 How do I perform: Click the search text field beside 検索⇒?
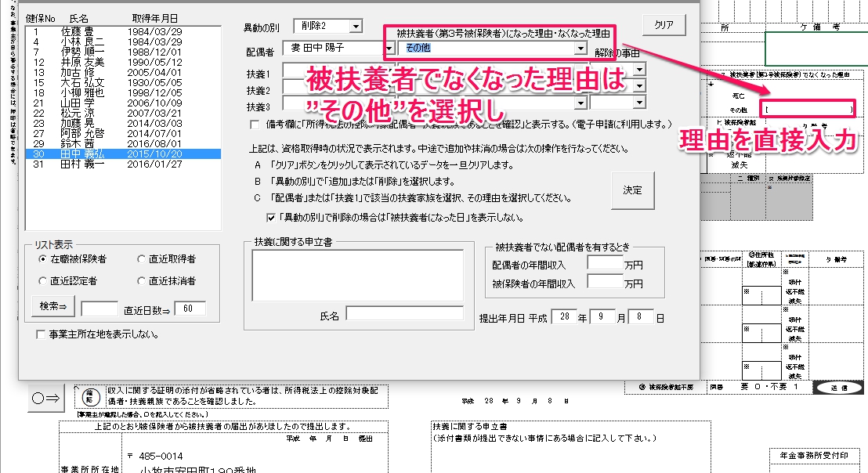pyautogui.click(x=99, y=309)
